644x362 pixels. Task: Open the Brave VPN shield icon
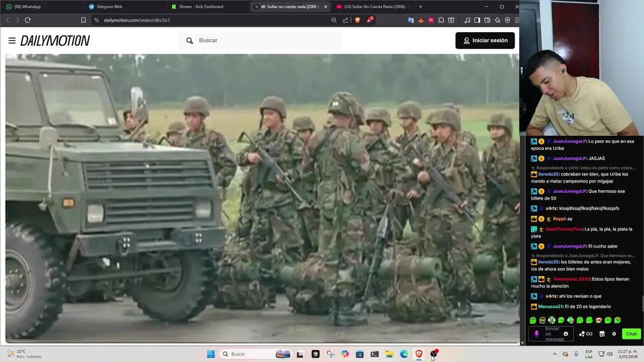click(507, 20)
